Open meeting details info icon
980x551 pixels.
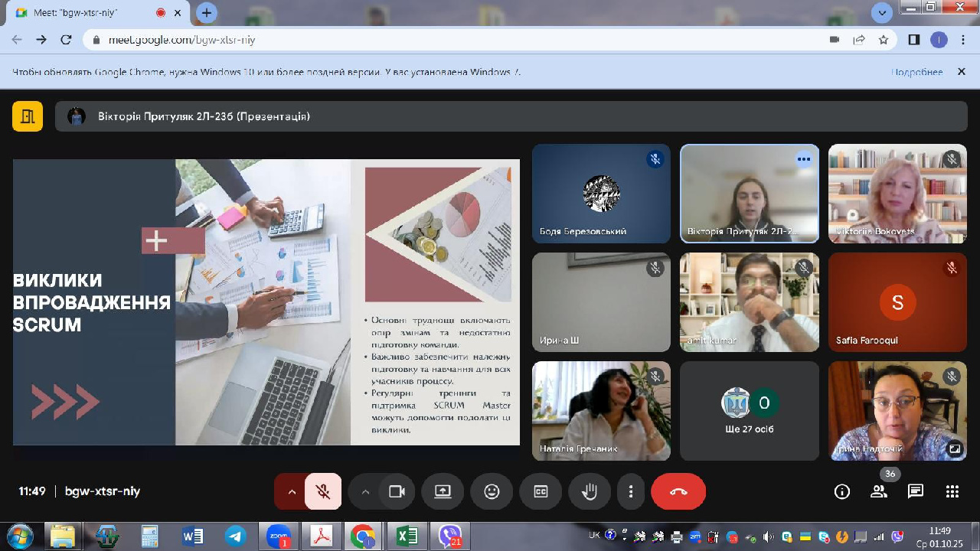[x=841, y=491]
